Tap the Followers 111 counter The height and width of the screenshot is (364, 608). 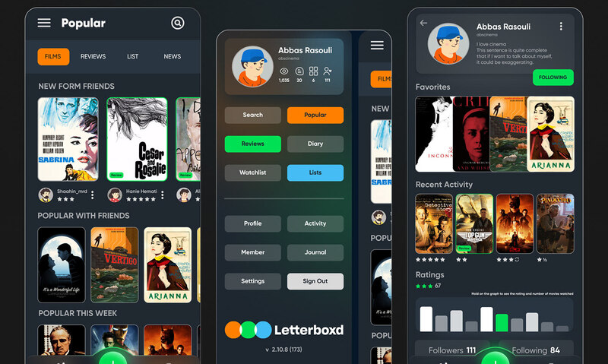point(452,350)
